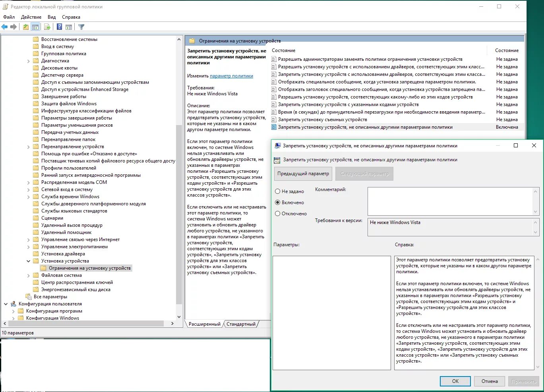Toggle the show/hide console tree icon
Viewport: 544px width, 392px height.
35,27
